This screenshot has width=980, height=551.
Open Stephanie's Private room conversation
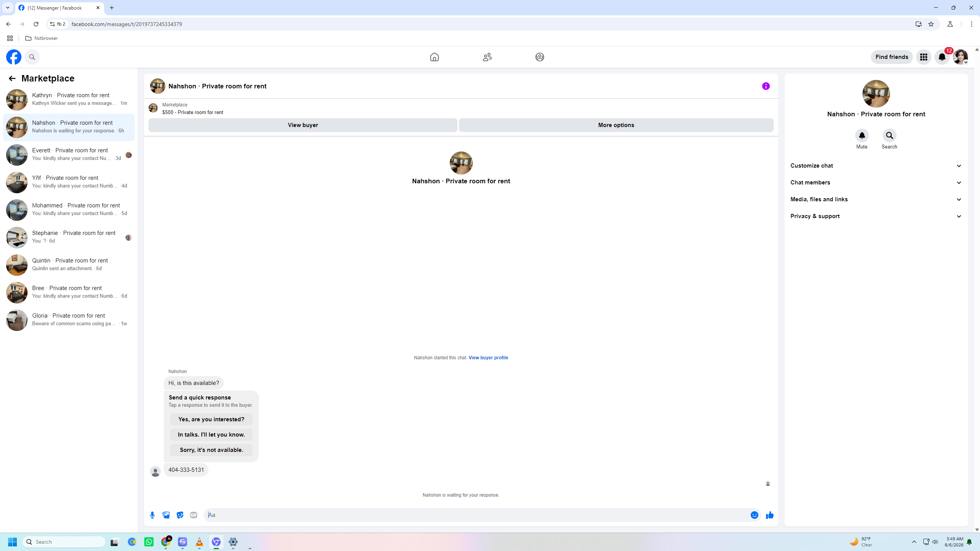69,237
